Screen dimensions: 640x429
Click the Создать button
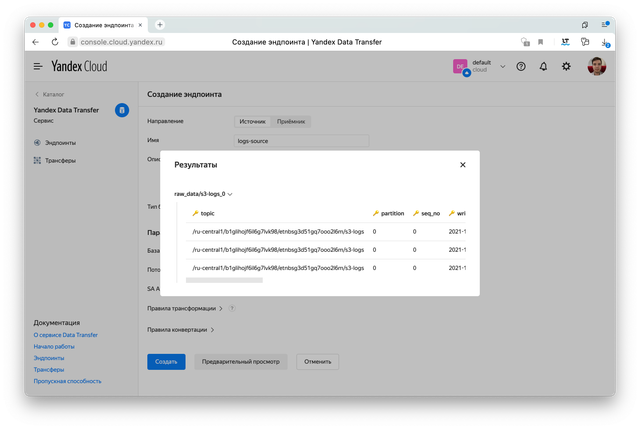point(166,362)
